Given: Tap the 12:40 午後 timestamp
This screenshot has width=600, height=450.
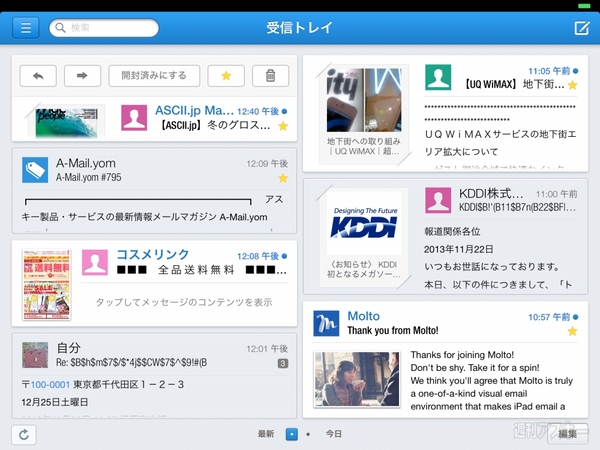Looking at the screenshot, I should [258, 111].
